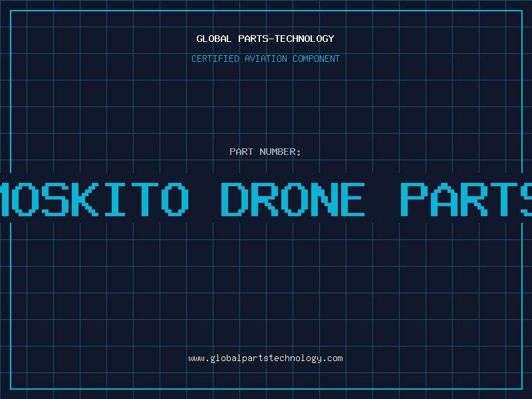Click the .com ending of the URL
This screenshot has width=532, height=399.
point(332,358)
